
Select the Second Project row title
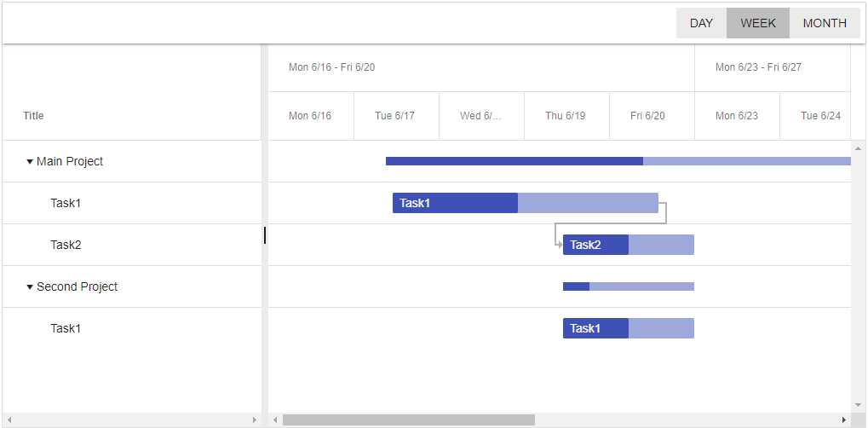click(x=77, y=286)
